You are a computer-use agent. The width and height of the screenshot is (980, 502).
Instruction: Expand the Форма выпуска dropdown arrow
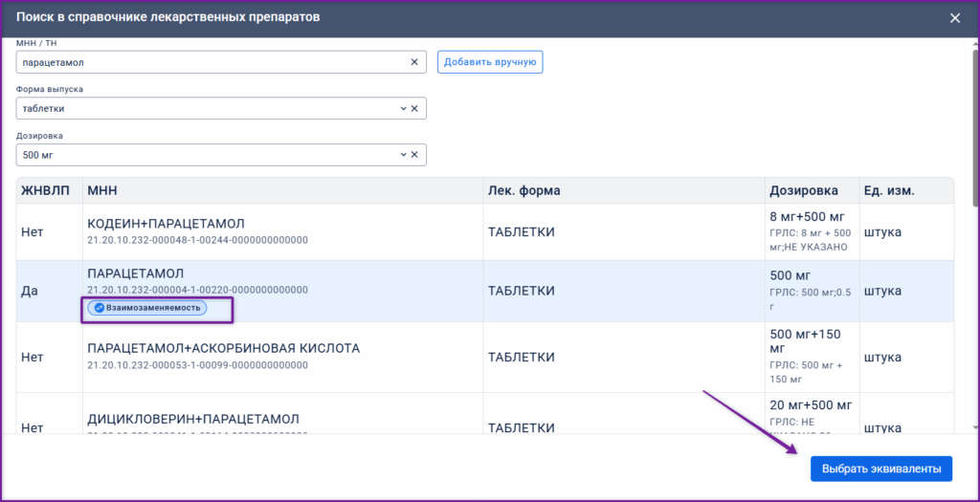click(403, 109)
